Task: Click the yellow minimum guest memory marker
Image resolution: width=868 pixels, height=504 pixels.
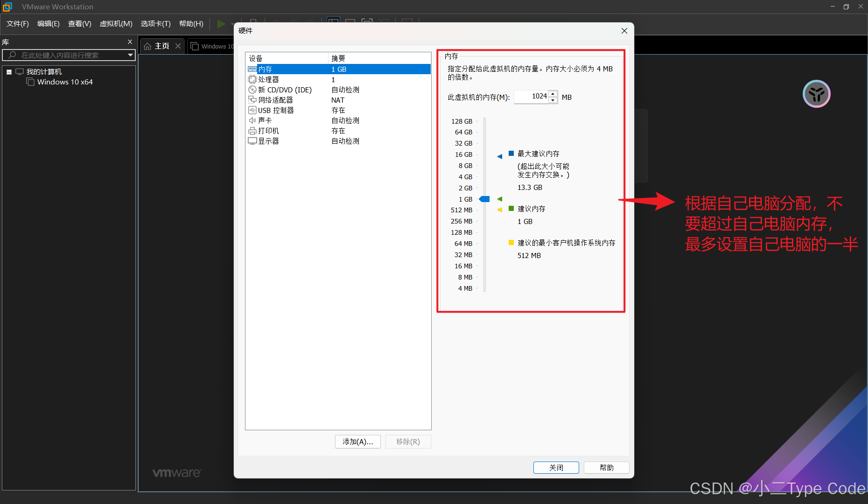Action: pyautogui.click(x=500, y=210)
